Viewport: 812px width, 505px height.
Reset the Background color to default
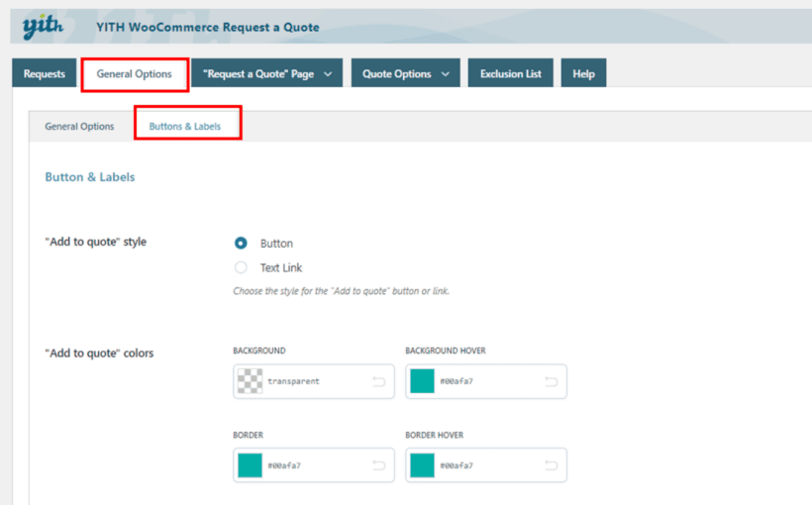(379, 382)
